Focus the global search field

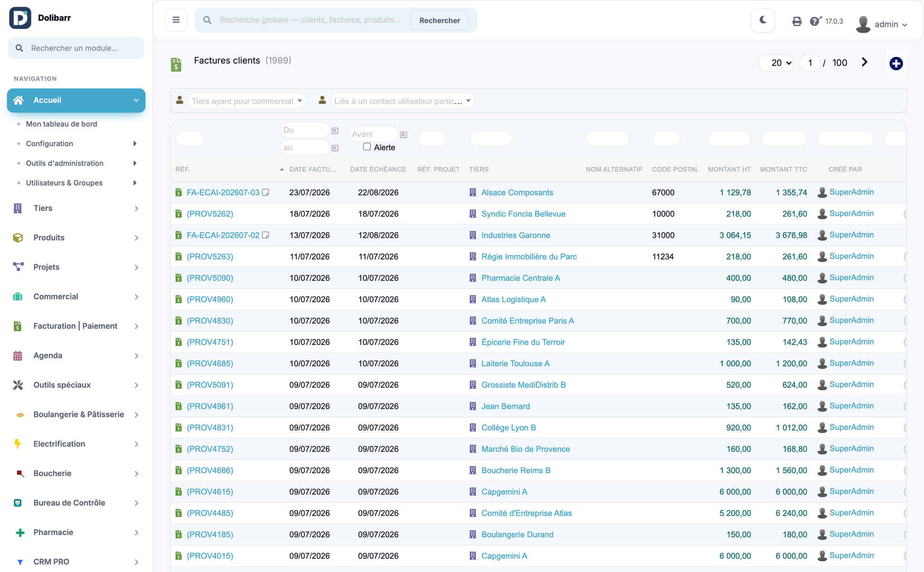pyautogui.click(x=311, y=20)
